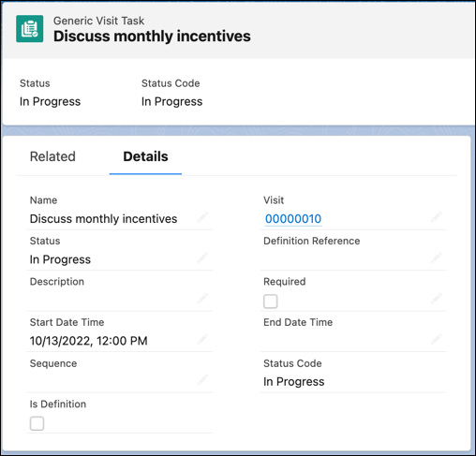Click the Status Code value in Details section
Screen dimensions: 476x456
294,382
